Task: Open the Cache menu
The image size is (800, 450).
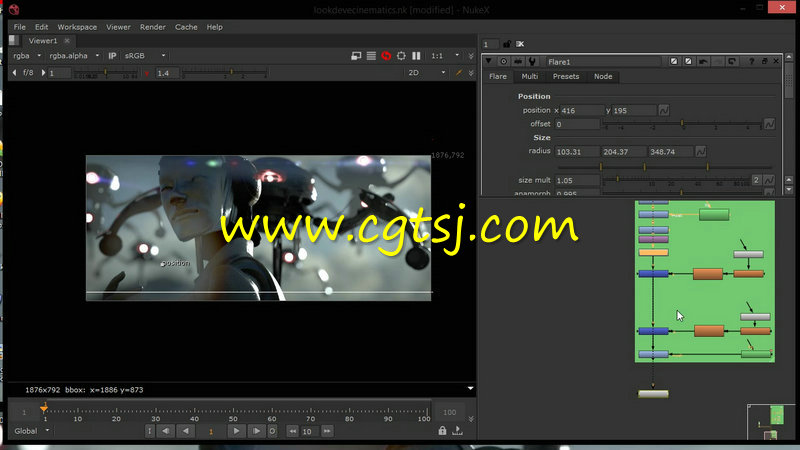Action: (186, 27)
